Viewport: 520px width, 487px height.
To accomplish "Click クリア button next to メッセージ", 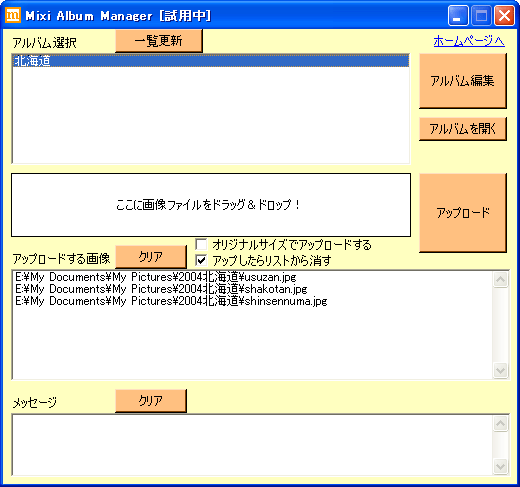I will click(151, 401).
